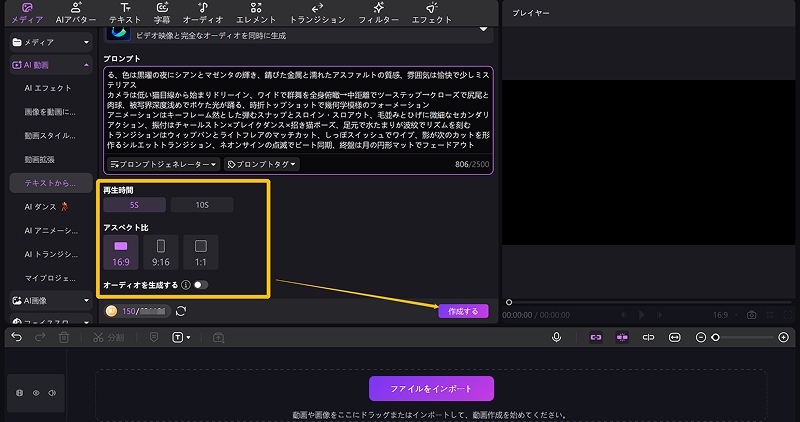This screenshot has width=800, height=422.
Task: Refresh the AI credits count
Action: (x=181, y=311)
